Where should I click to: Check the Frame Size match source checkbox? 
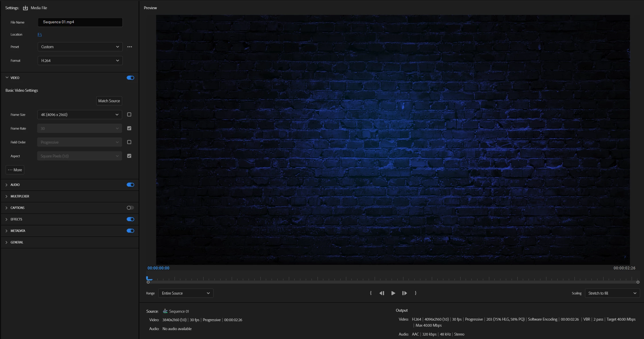click(129, 115)
